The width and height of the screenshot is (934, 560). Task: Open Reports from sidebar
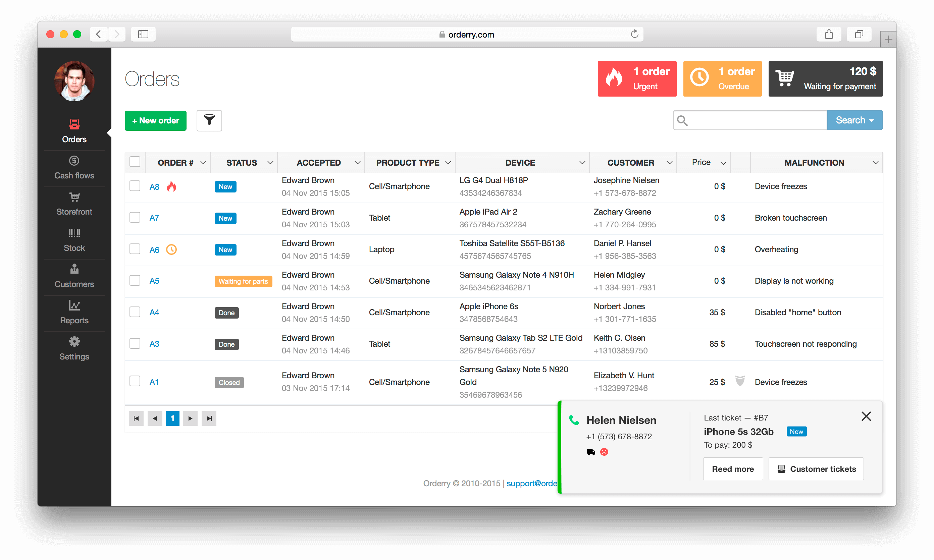coord(74,313)
